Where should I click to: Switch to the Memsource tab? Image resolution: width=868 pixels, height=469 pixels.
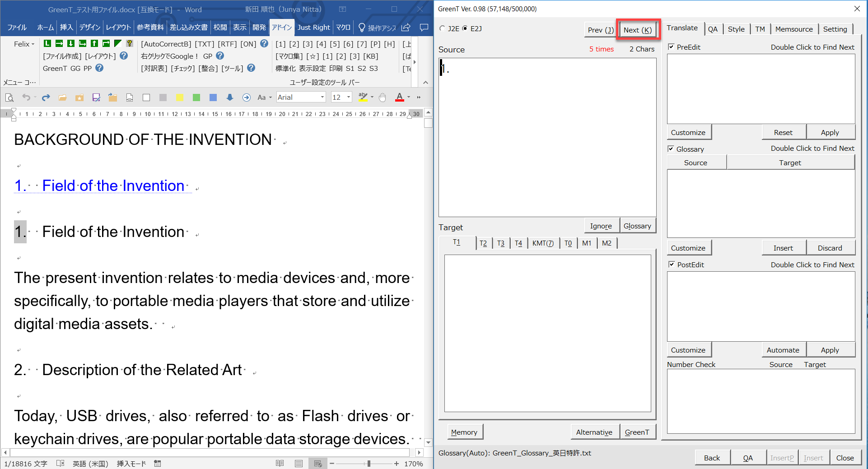point(793,29)
